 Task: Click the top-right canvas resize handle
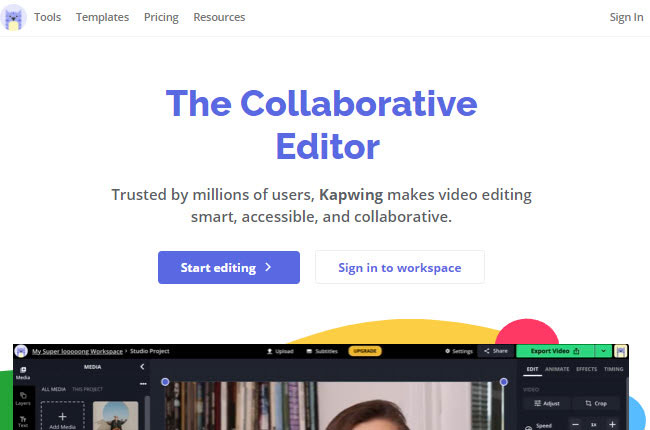coord(504,382)
